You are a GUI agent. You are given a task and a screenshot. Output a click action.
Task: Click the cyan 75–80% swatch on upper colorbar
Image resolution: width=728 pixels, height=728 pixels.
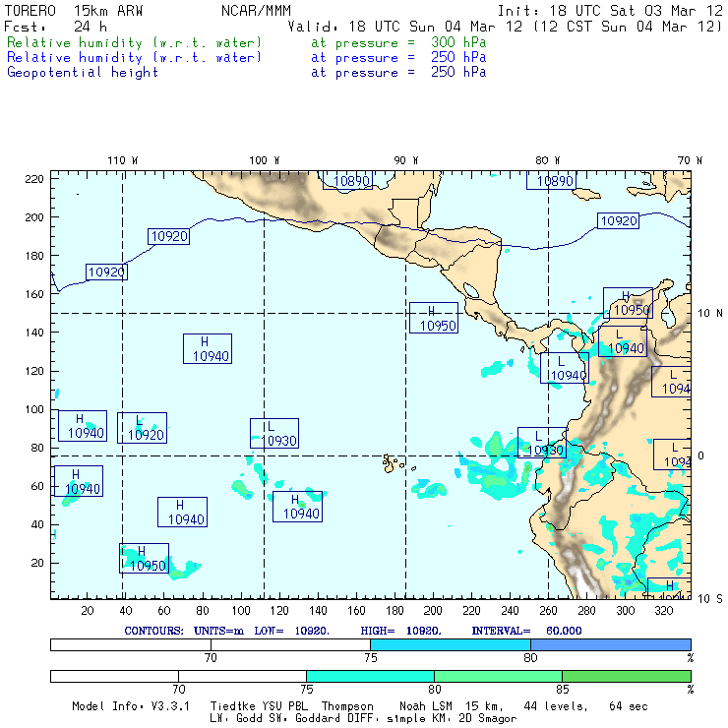click(451, 644)
